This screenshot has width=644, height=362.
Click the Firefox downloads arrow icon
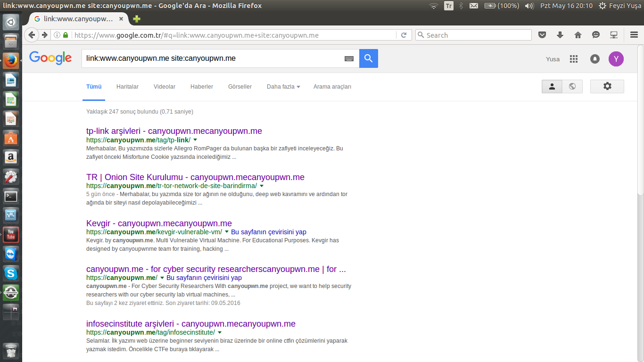tap(560, 35)
